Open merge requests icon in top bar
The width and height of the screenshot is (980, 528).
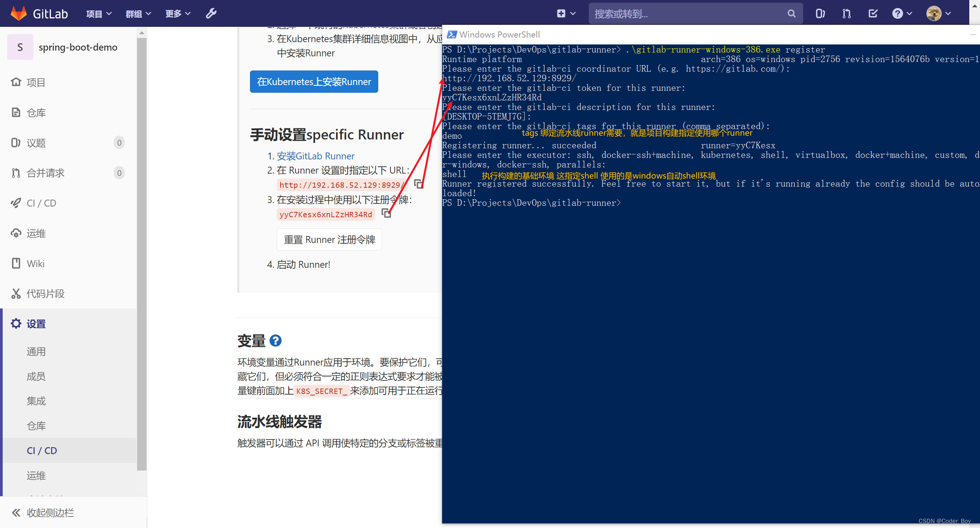(846, 14)
